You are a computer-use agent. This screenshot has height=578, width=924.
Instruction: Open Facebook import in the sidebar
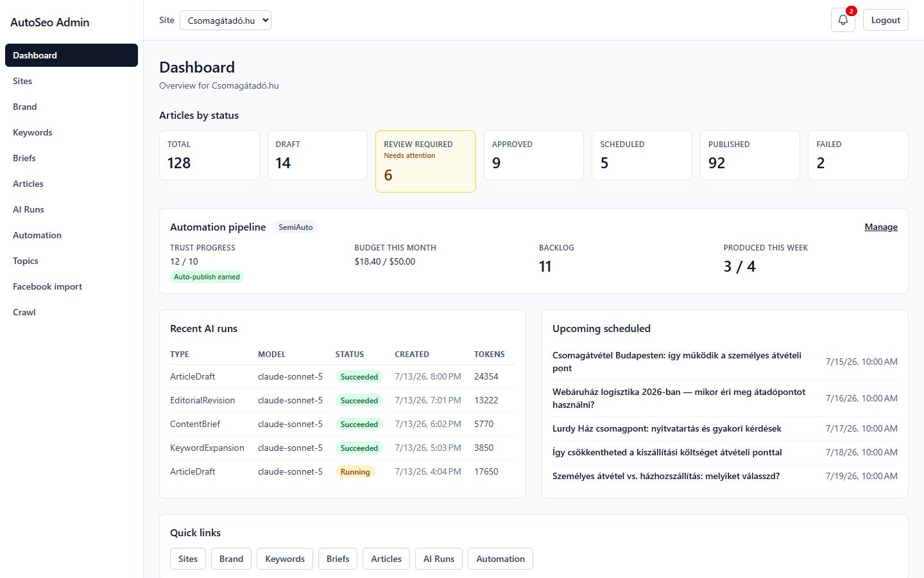coord(71,286)
